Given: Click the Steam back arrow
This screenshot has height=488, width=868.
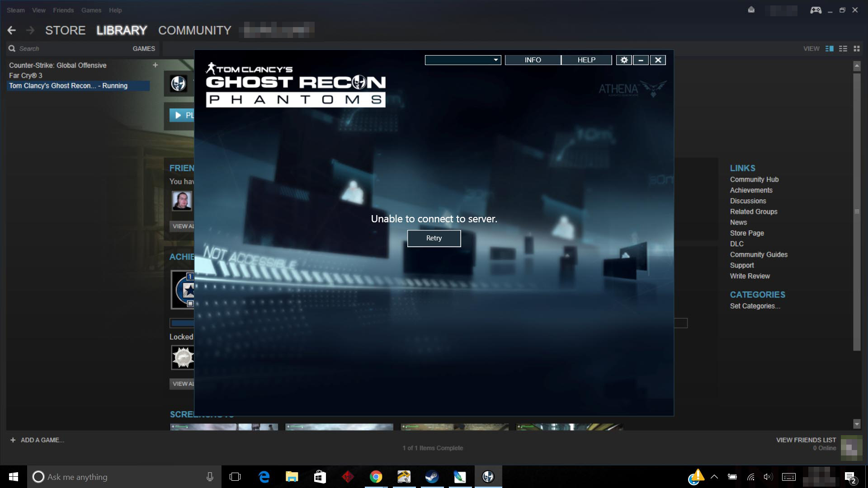Looking at the screenshot, I should pyautogui.click(x=12, y=30).
